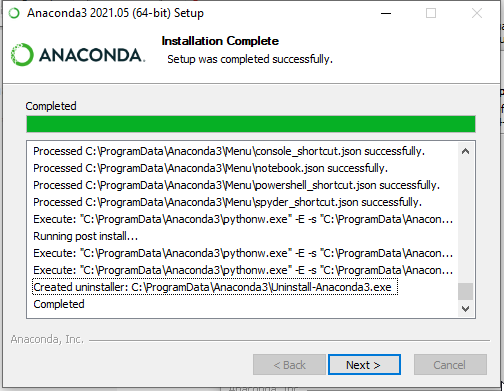
Task: Select the powershell_shortcut.json log line
Action: pos(236,185)
